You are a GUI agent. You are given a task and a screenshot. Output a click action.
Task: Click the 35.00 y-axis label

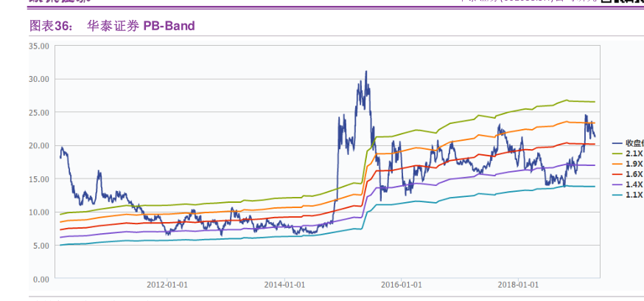(x=39, y=46)
